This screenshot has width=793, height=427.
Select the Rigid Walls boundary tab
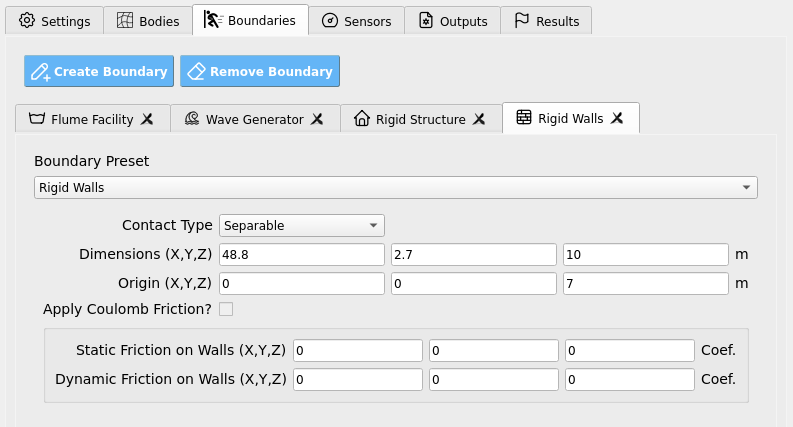tap(570, 118)
